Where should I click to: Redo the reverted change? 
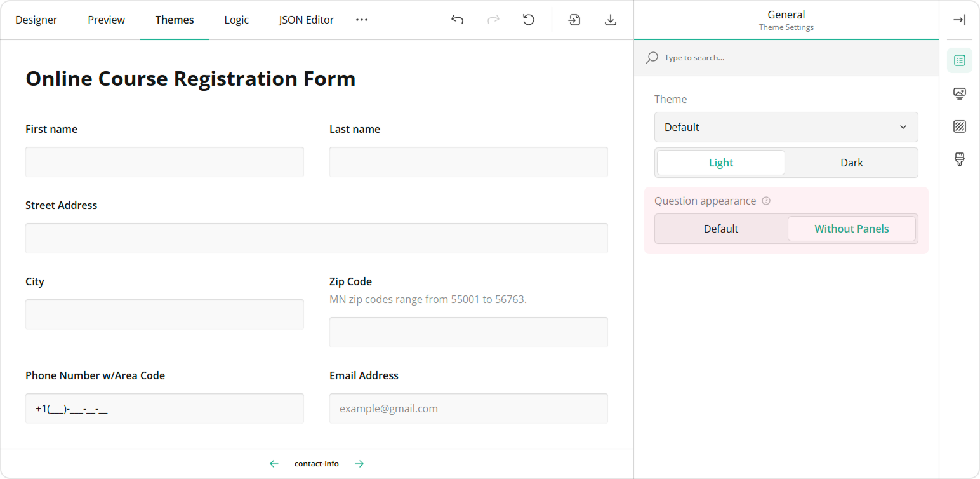point(493,20)
